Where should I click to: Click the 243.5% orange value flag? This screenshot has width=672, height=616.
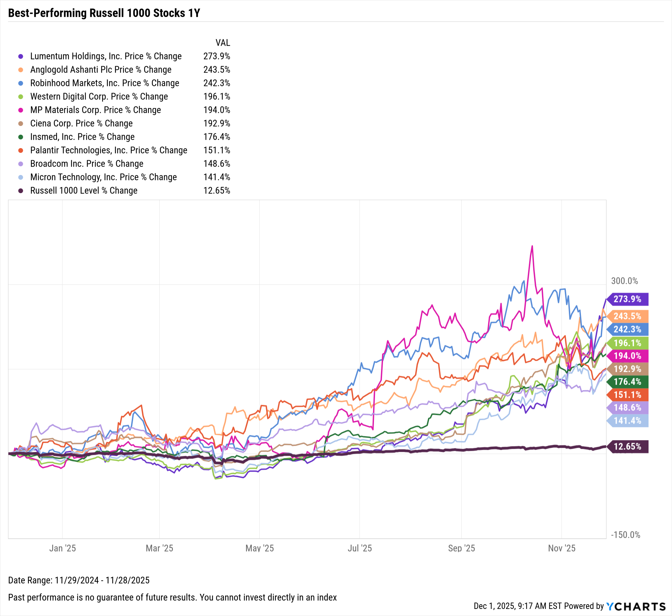627,316
